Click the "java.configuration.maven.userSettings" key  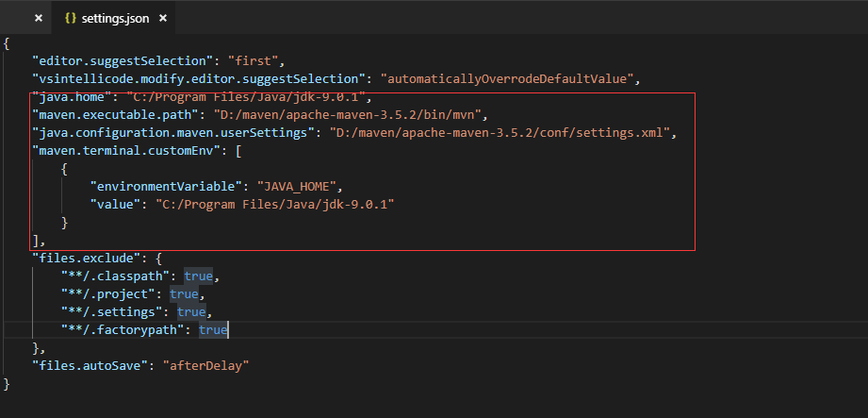click(x=173, y=132)
